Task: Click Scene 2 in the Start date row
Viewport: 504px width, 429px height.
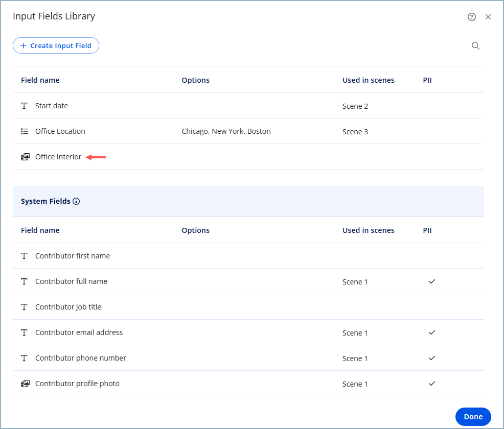Action: [355, 106]
